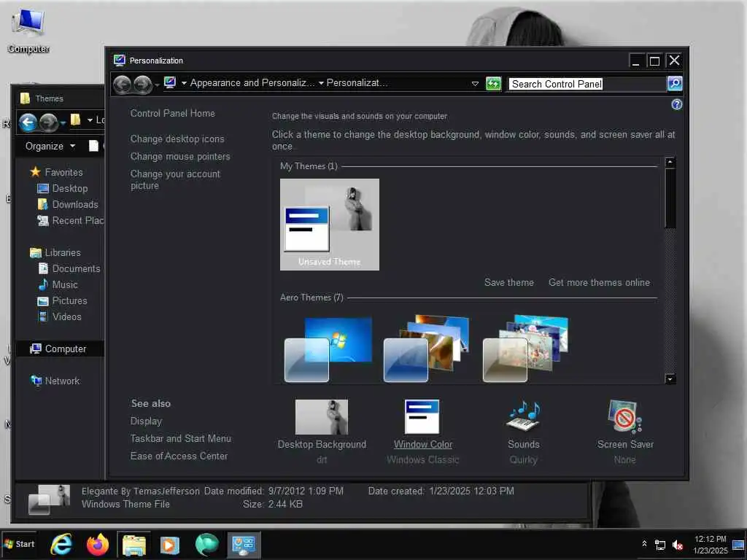Click the Show desktop icon next to the clock

coord(738,545)
